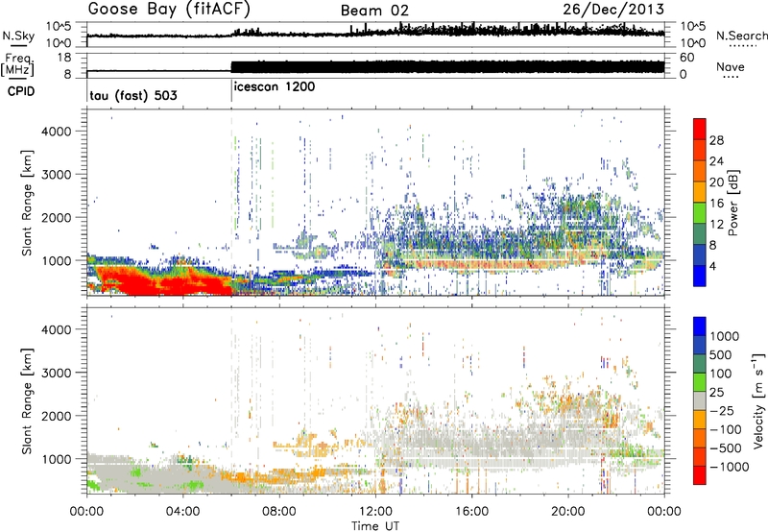Pick the light green segment of Power colorbar
The image size is (768, 532).
700,213
